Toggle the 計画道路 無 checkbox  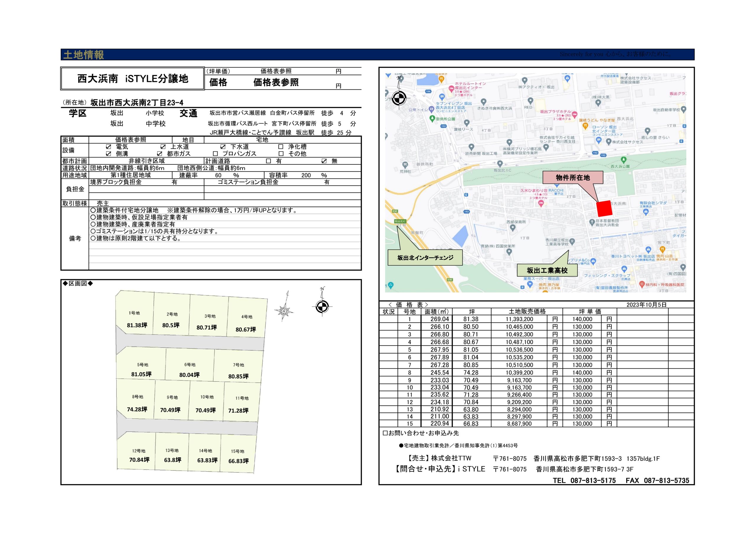tap(324, 161)
